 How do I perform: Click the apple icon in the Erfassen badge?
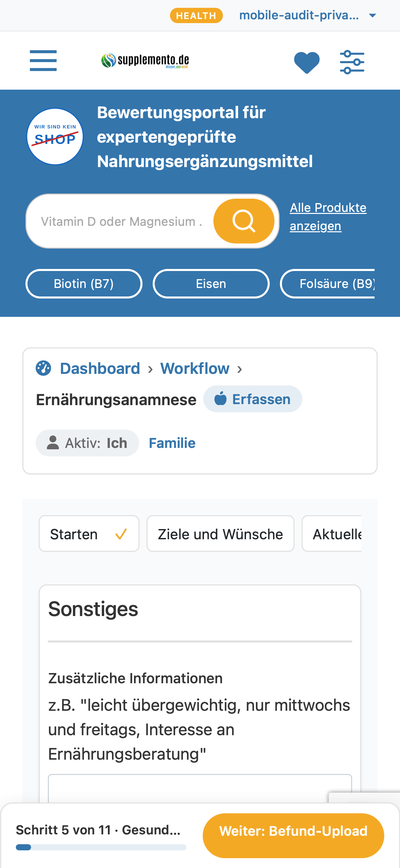(221, 399)
